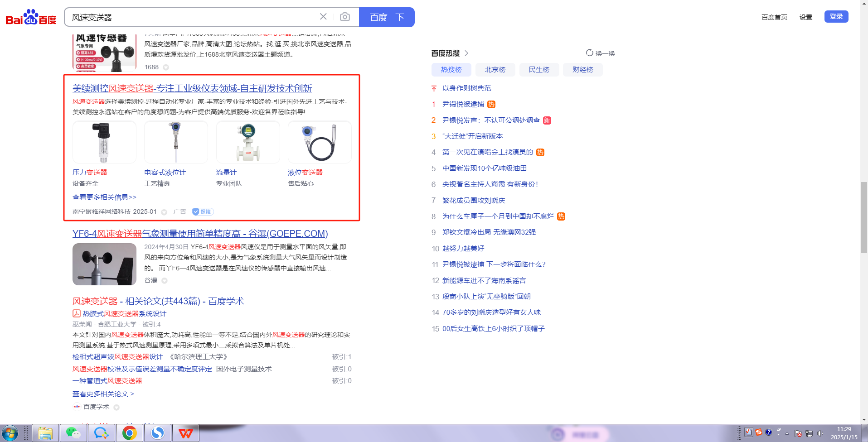Open pinned hot search 以身作则树典范

[467, 88]
